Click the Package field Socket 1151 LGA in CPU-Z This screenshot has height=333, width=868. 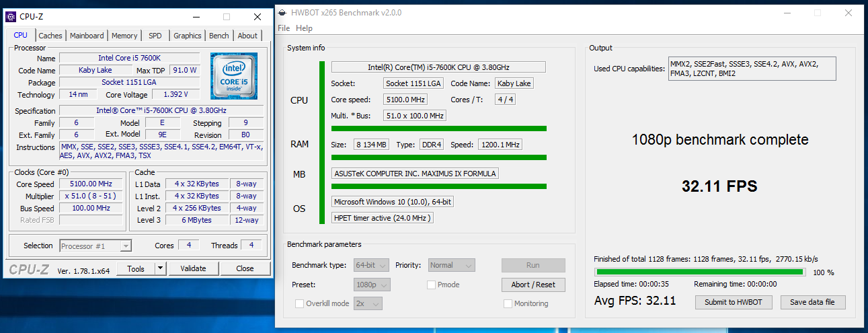tap(130, 82)
